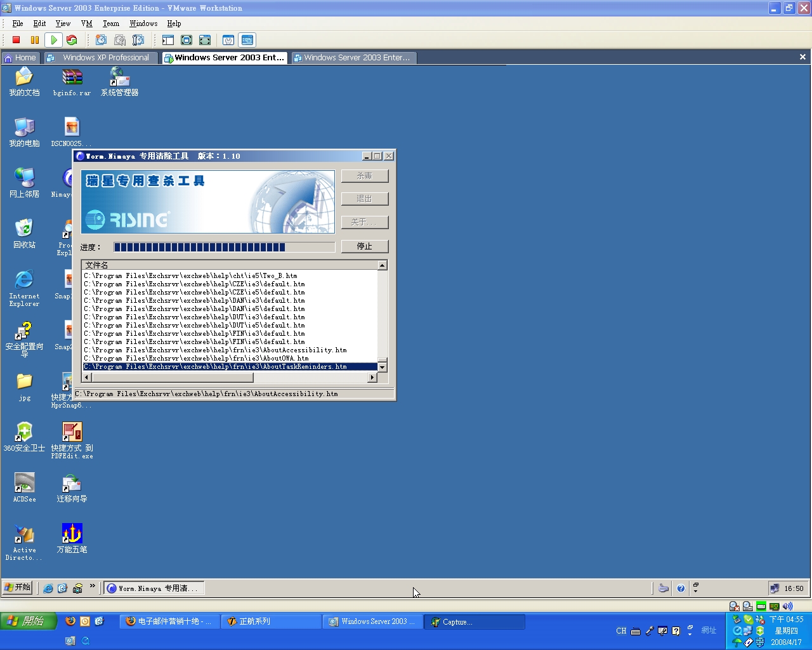812x650 pixels.
Task: Expand the guest quick launch chevron
Action: (x=93, y=587)
